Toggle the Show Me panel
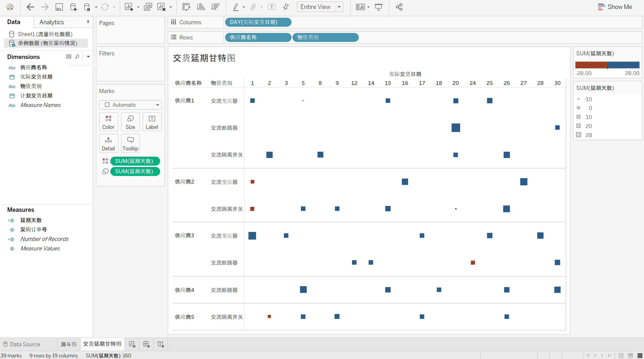This screenshot has width=644, height=359. pos(615,7)
